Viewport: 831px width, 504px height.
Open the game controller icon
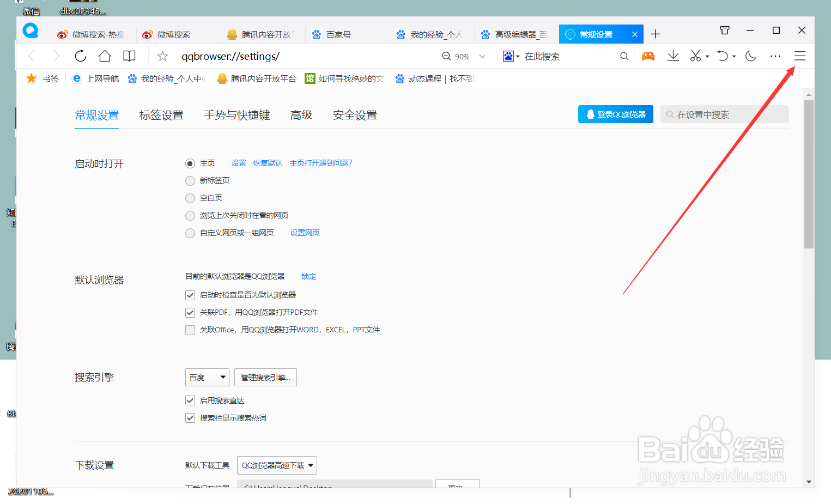coord(648,56)
